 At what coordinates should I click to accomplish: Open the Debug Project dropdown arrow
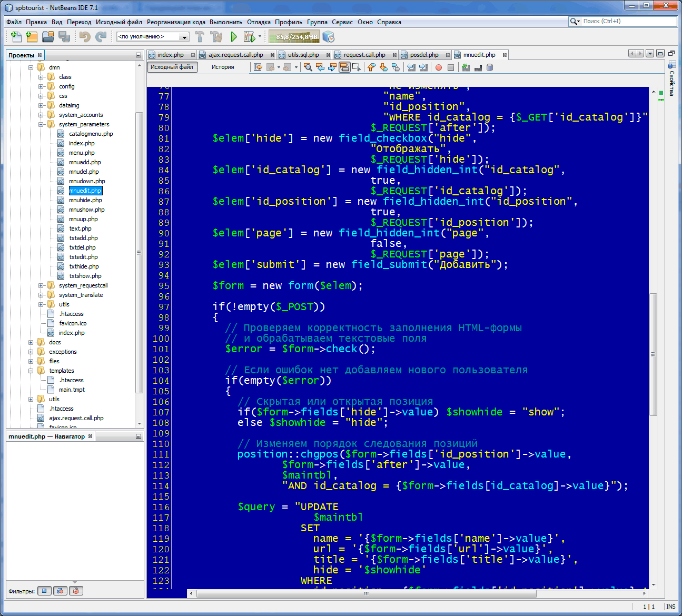point(260,37)
